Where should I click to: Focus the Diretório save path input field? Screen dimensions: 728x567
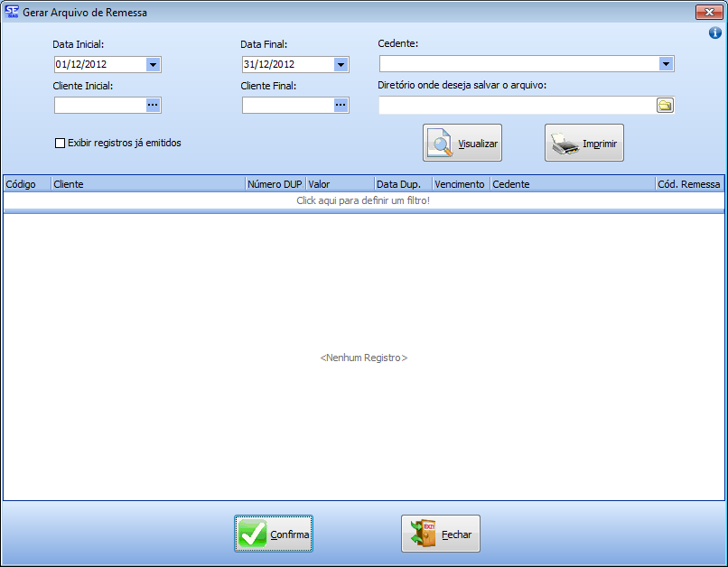point(517,106)
